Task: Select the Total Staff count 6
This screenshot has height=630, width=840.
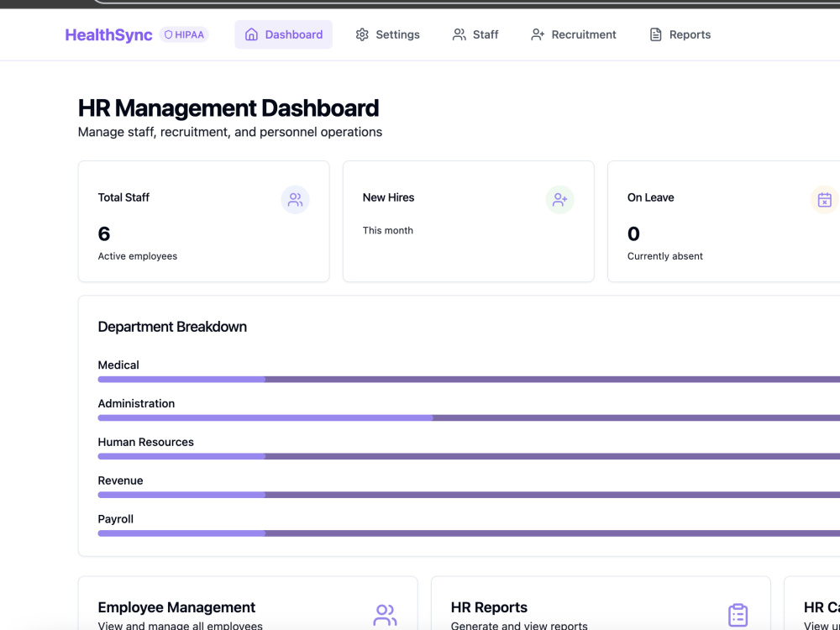Action: click(x=104, y=234)
